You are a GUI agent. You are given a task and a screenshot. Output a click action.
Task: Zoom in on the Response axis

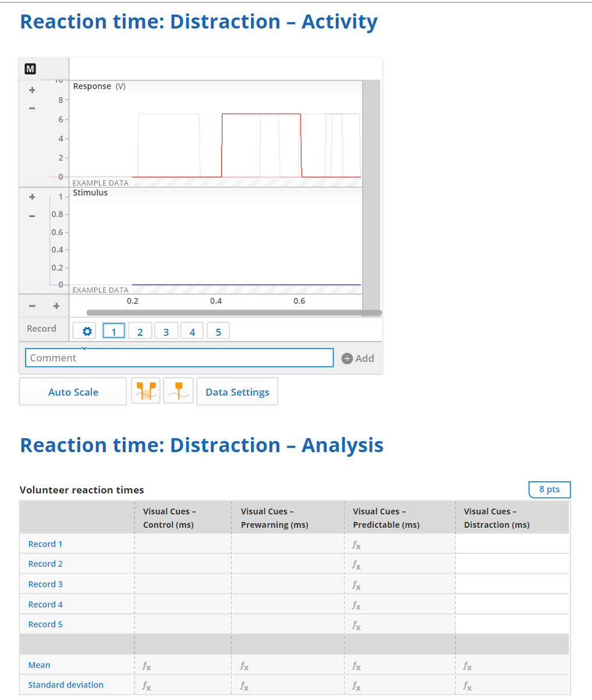[32, 90]
